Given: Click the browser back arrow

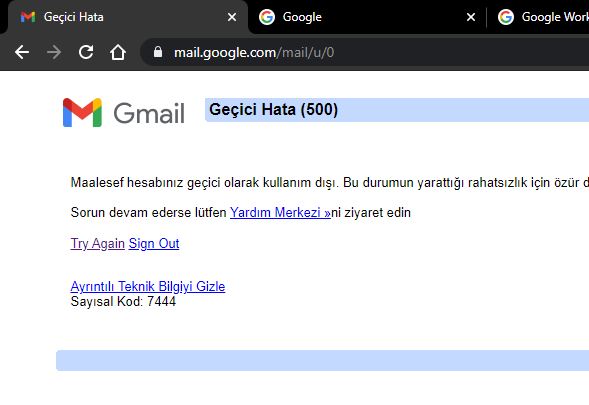Looking at the screenshot, I should [22, 52].
